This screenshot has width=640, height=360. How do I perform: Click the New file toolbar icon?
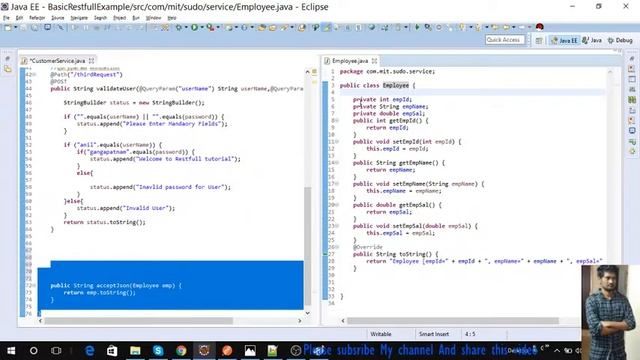click(x=7, y=27)
